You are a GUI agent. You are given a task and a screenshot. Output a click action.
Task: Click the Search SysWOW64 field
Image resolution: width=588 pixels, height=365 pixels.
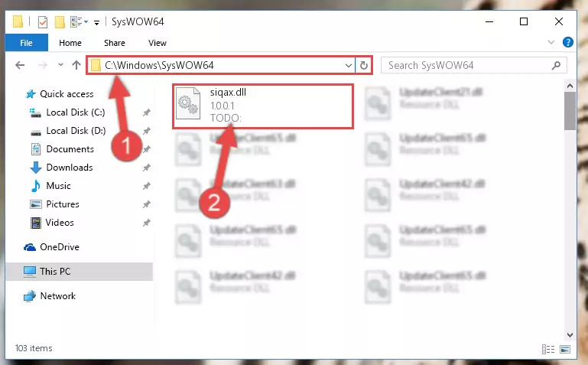click(x=473, y=65)
